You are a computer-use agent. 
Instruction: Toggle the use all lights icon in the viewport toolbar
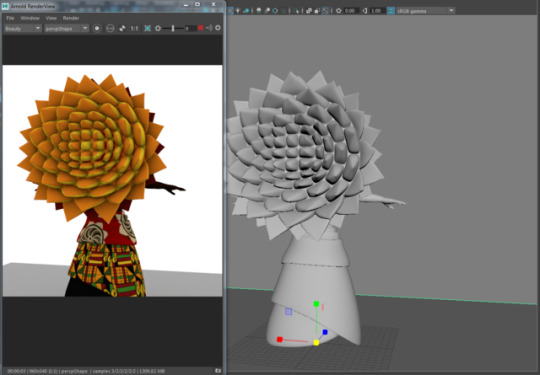238,11
